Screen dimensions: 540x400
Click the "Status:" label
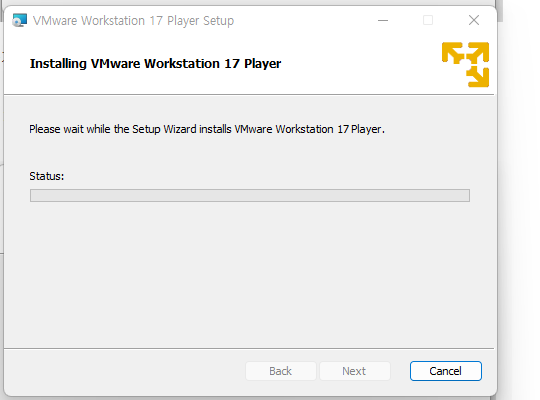pos(46,176)
